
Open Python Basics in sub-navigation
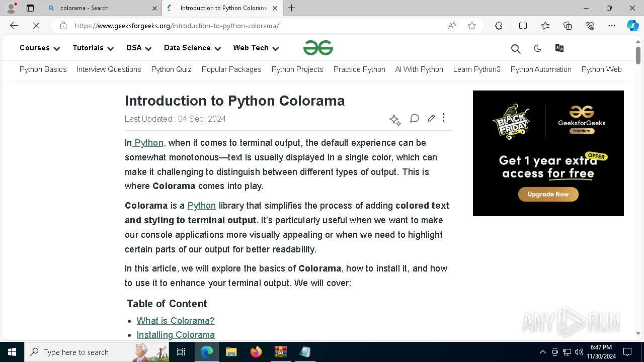[x=43, y=69]
